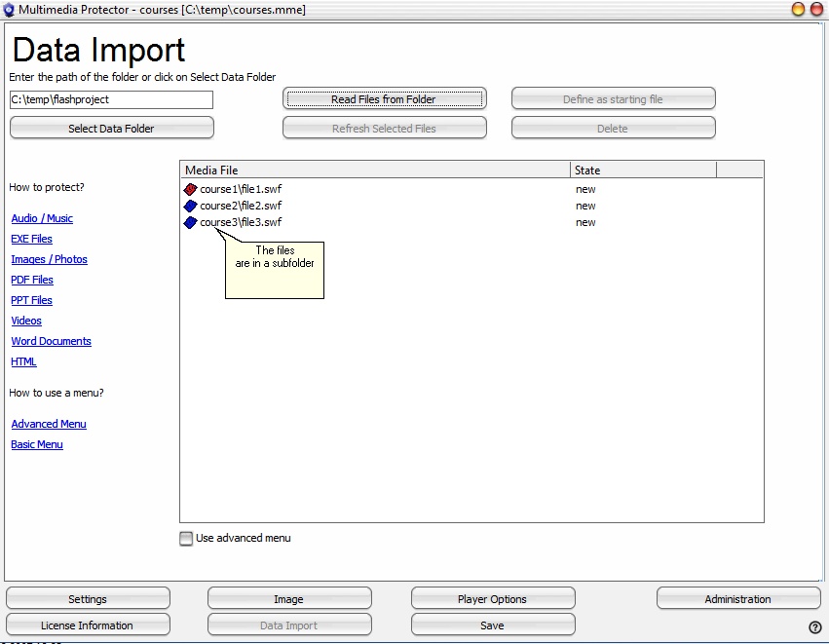Click the Select Data Folder button
829x644 pixels.
click(111, 129)
